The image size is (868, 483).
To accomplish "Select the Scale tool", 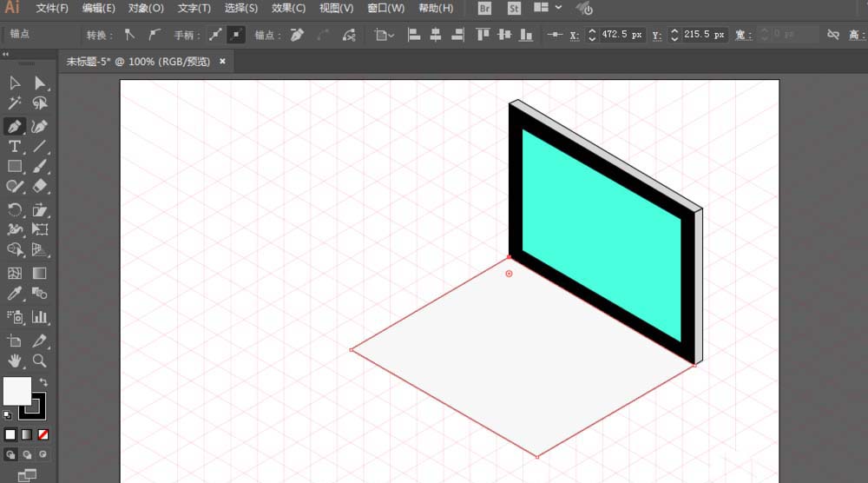I will coord(39,209).
